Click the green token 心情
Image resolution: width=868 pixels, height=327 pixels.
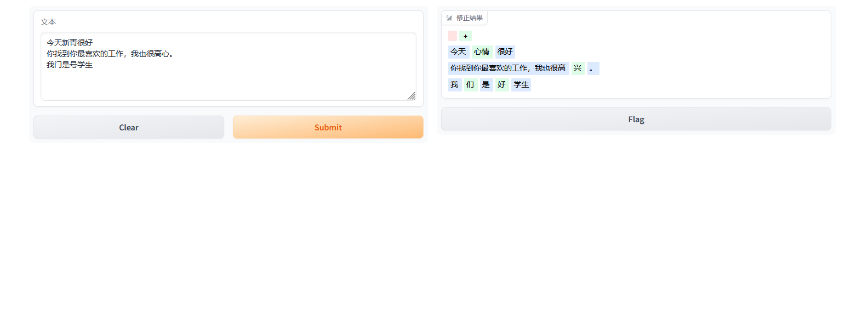[x=482, y=51]
